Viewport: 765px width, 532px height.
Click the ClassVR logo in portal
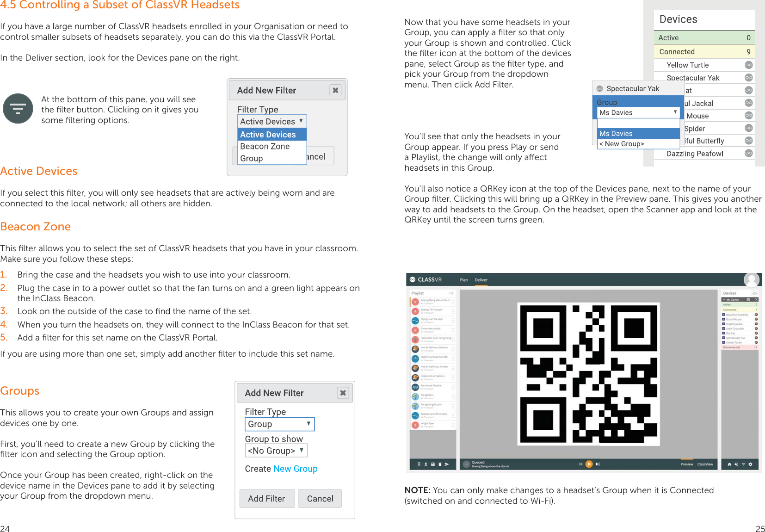(426, 279)
